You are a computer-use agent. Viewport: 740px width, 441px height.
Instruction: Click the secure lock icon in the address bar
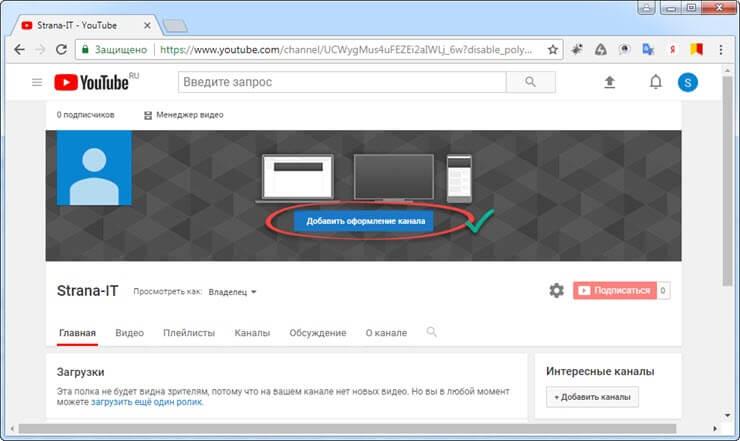coord(85,50)
